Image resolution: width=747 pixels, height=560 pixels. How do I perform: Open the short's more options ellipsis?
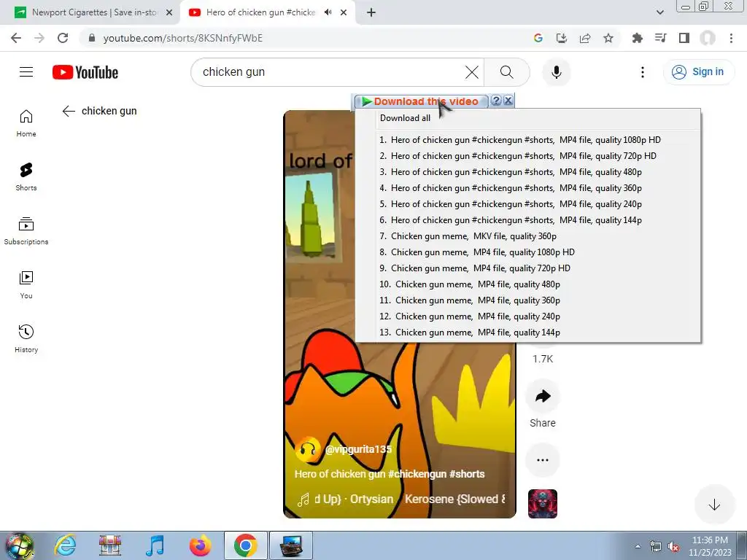543,460
